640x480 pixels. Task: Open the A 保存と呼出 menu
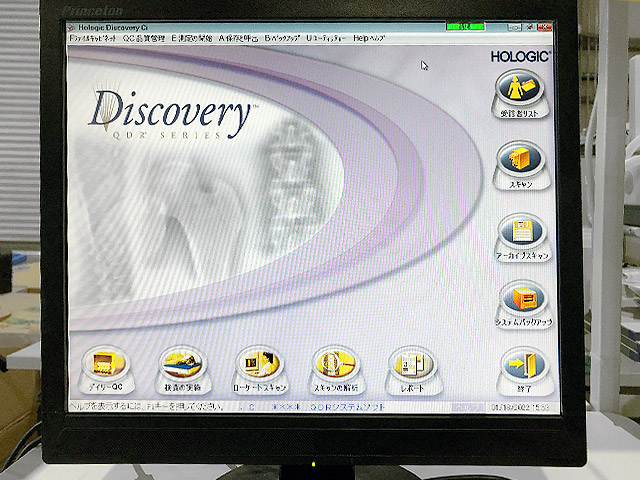pyautogui.click(x=238, y=38)
